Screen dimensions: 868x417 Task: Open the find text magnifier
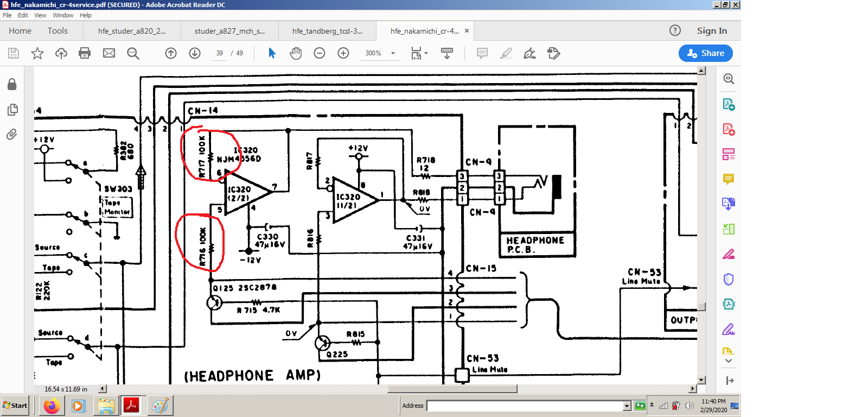tap(133, 53)
